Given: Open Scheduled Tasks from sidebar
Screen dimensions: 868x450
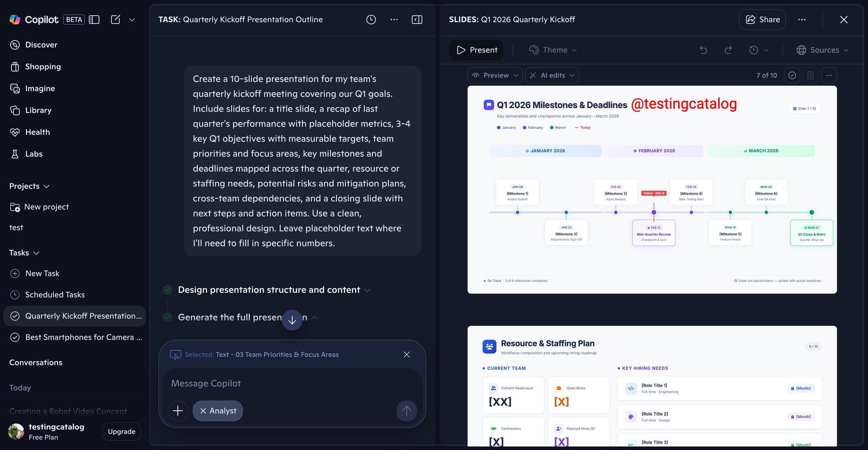Looking at the screenshot, I should (x=55, y=295).
